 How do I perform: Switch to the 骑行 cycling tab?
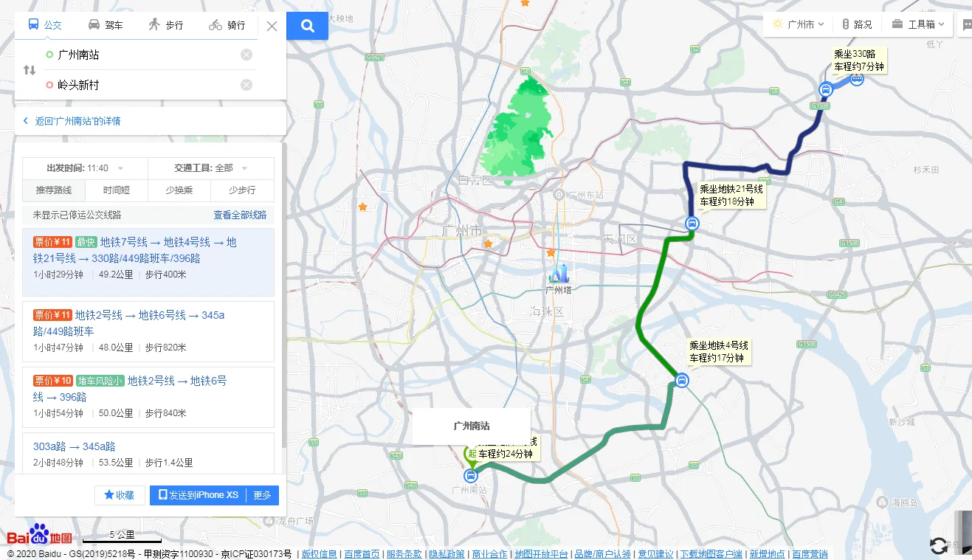(x=226, y=24)
